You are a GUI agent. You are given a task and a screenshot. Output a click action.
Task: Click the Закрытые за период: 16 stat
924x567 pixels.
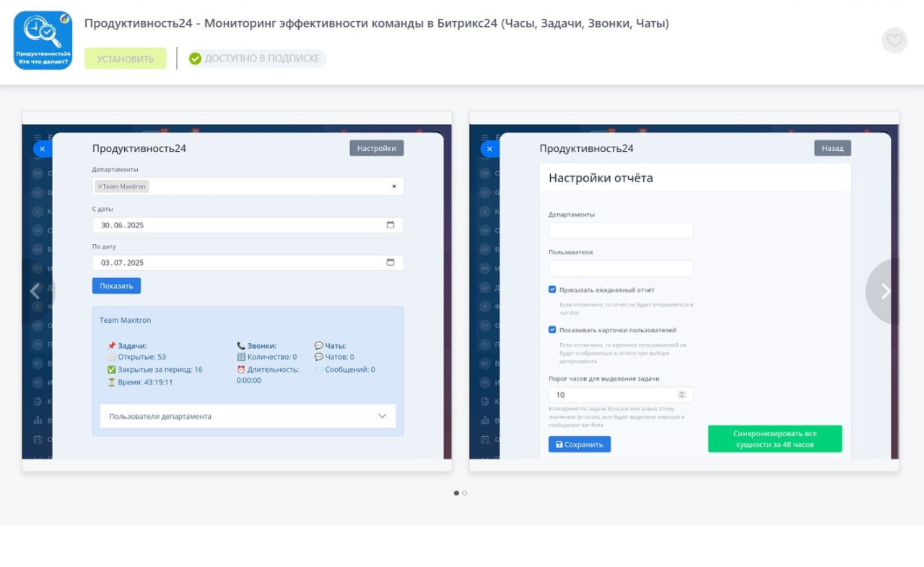[x=154, y=369]
